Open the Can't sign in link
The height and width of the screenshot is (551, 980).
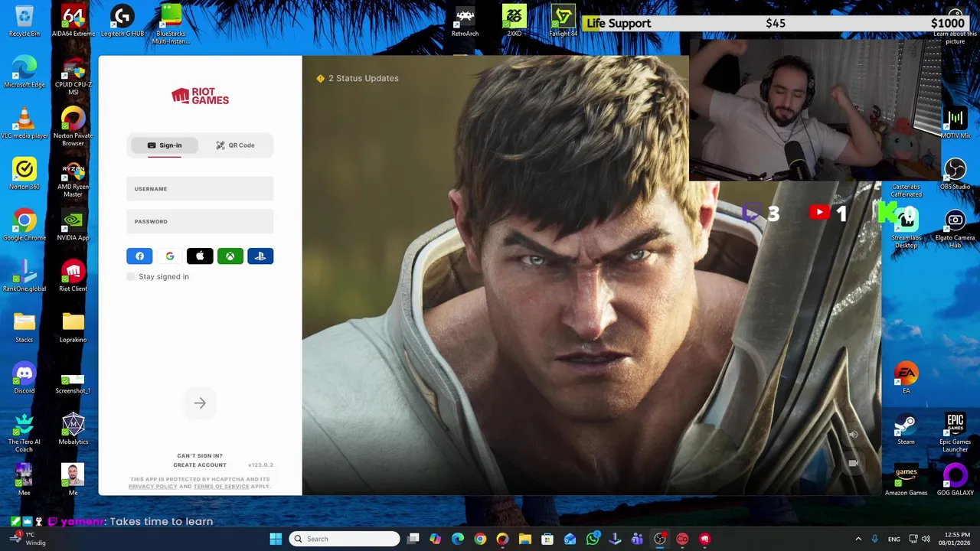point(200,456)
